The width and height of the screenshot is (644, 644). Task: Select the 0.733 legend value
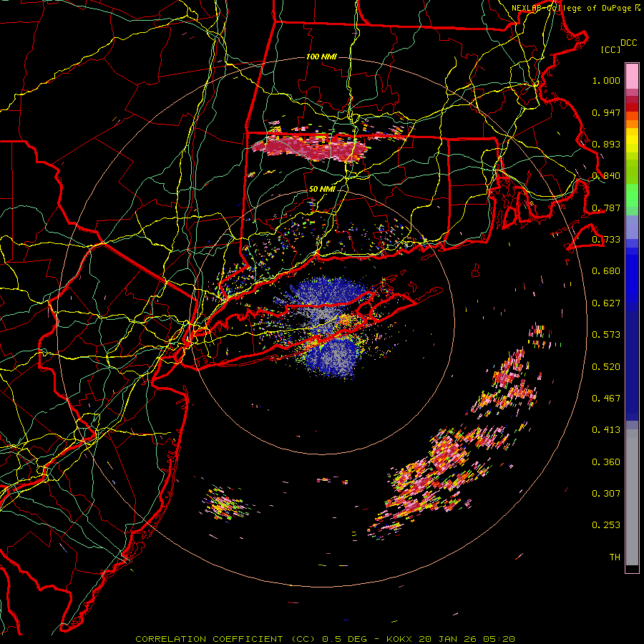tap(606, 240)
